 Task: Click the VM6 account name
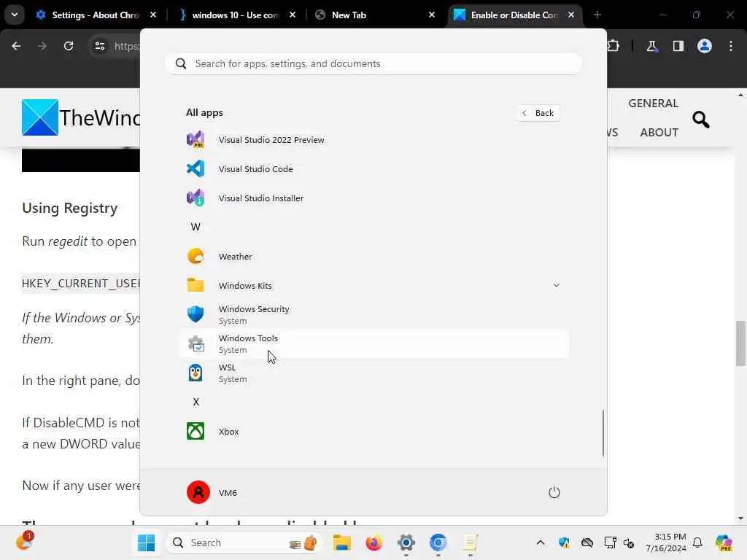pyautogui.click(x=228, y=493)
